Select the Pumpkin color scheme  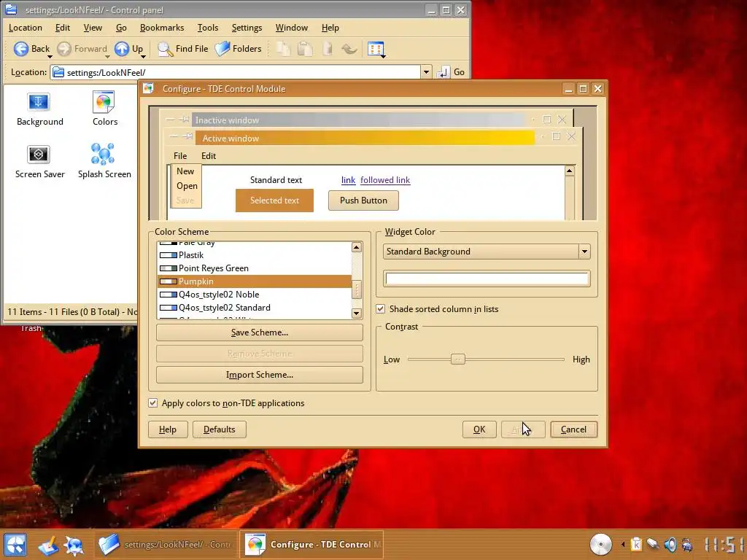254,281
